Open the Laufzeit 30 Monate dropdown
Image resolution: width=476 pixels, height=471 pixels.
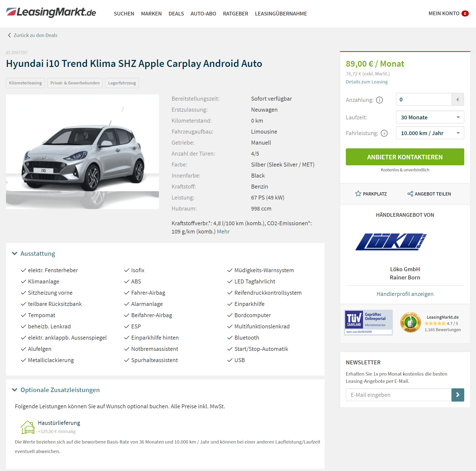pyautogui.click(x=430, y=117)
